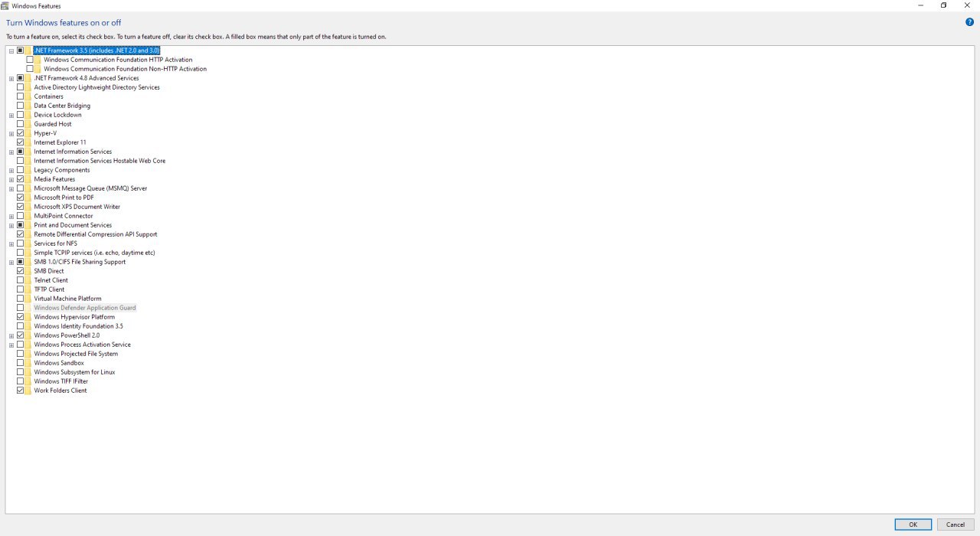The height and width of the screenshot is (536, 980).
Task: Check Windows Communication Foundation Non-HTTP Activation box
Action: pyautogui.click(x=30, y=69)
